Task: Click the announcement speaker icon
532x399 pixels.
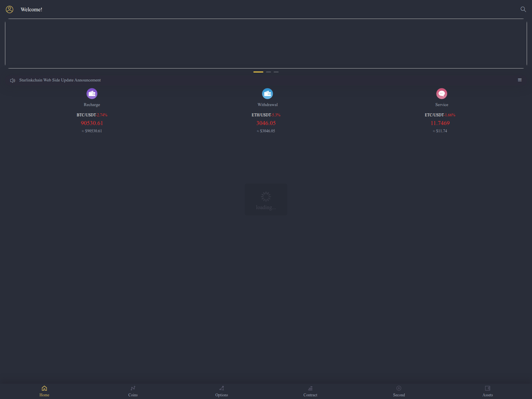Action: 13,80
